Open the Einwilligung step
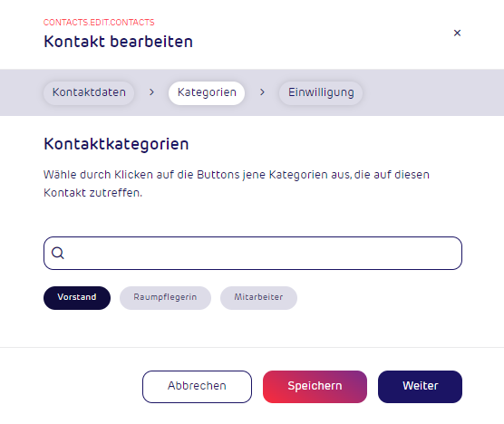This screenshot has height=424, width=504. (321, 92)
